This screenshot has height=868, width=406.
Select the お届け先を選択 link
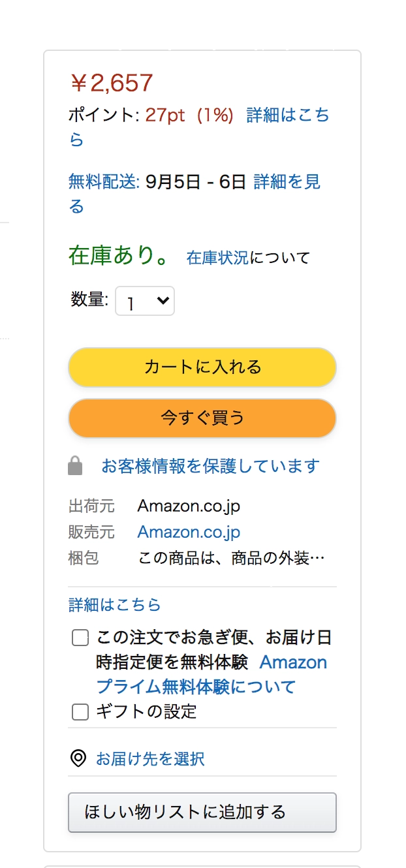[x=150, y=759]
